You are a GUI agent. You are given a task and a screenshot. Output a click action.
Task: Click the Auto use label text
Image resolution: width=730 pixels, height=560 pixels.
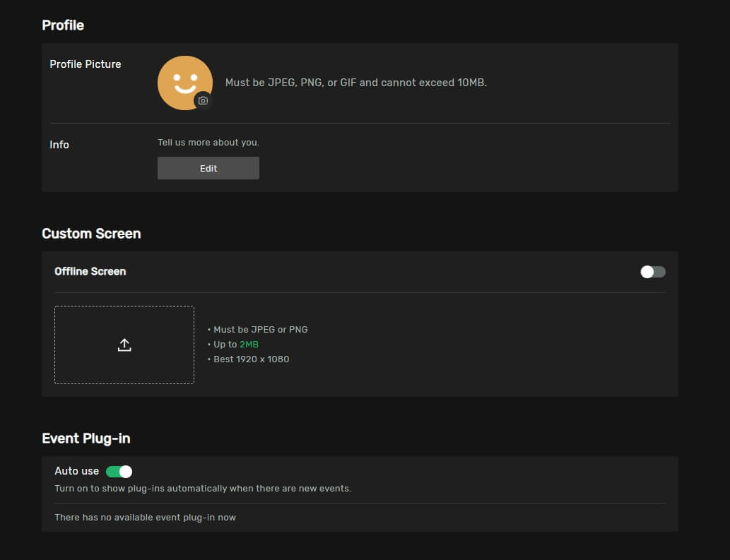(76, 471)
